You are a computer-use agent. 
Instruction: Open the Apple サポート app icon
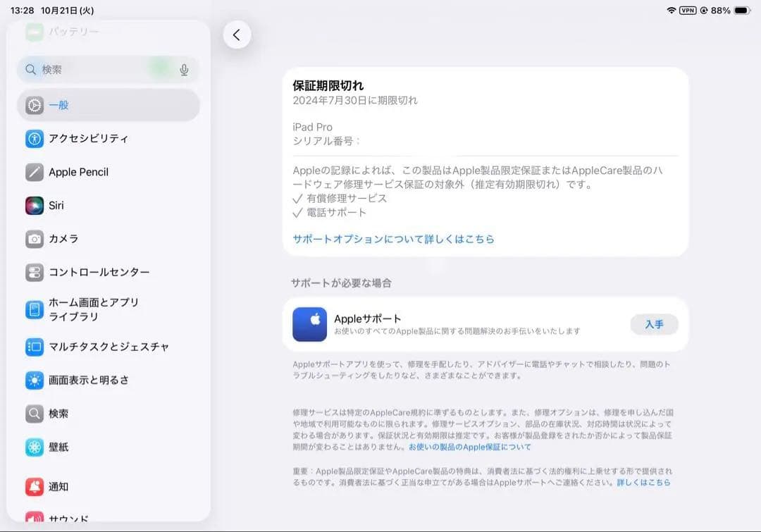[x=309, y=325]
